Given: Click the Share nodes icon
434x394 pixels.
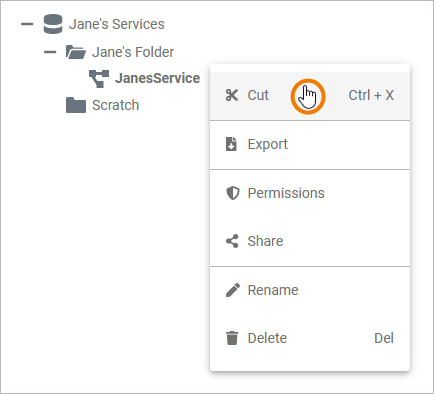Looking at the screenshot, I should (x=232, y=241).
